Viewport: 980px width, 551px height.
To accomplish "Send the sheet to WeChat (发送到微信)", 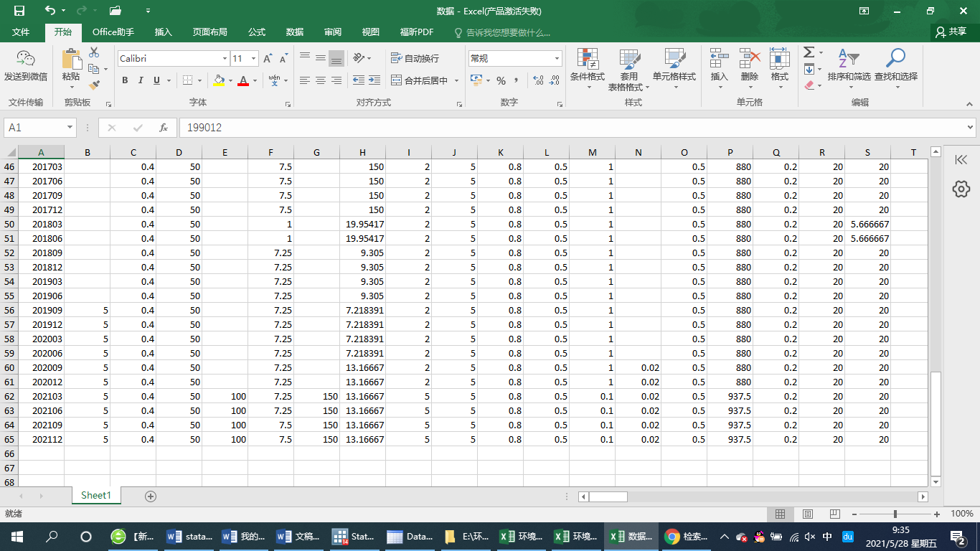I will pos(26,67).
